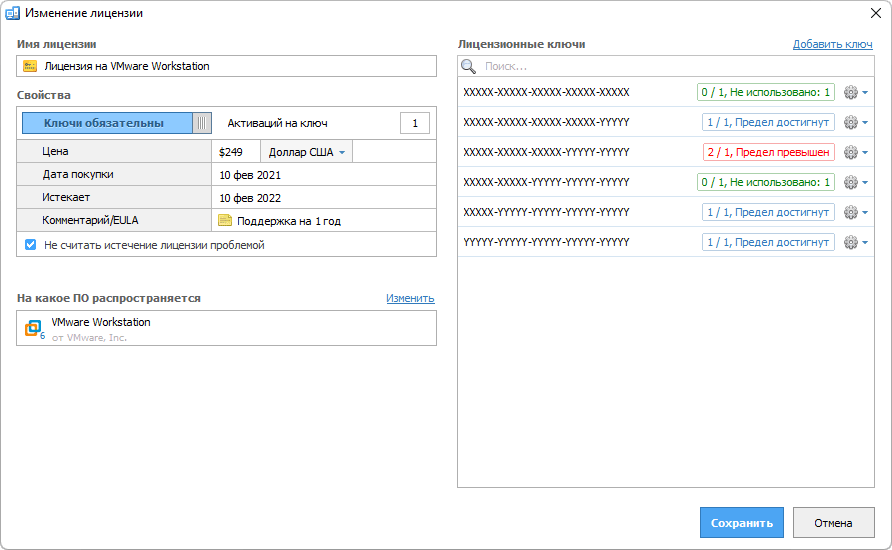Expand dropdown arrow for key XXXXX-XXXXX-YYYYY-YYYYY-YYYYY

click(x=865, y=183)
